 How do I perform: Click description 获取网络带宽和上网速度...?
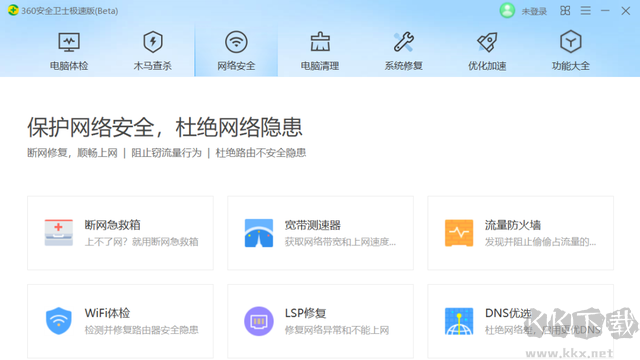(340, 242)
